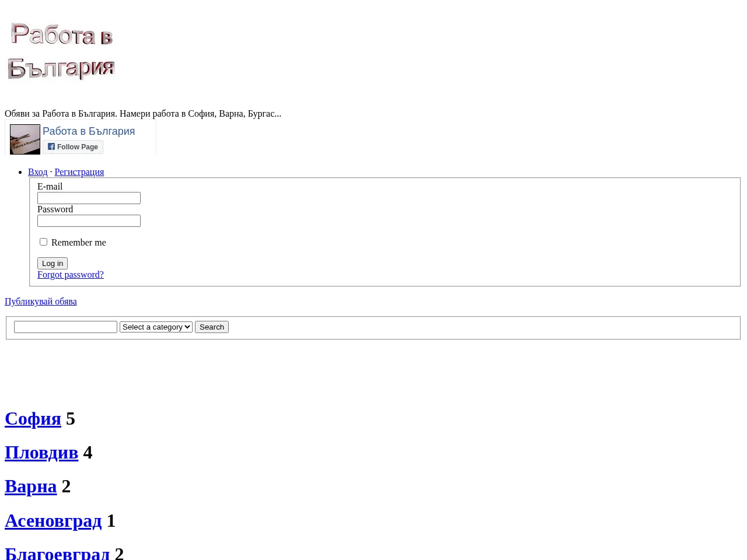
Task: Click the Log in button
Action: [53, 263]
